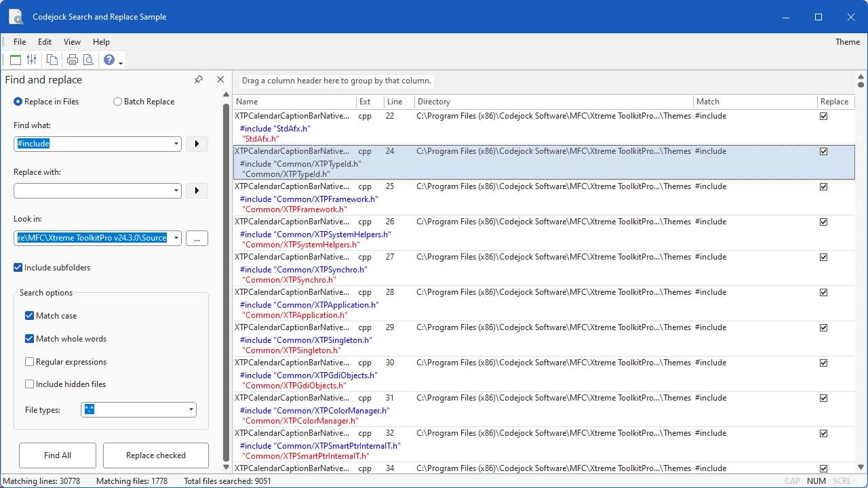This screenshot has width=868, height=488.
Task: Click the Replace checked button
Action: [156, 455]
